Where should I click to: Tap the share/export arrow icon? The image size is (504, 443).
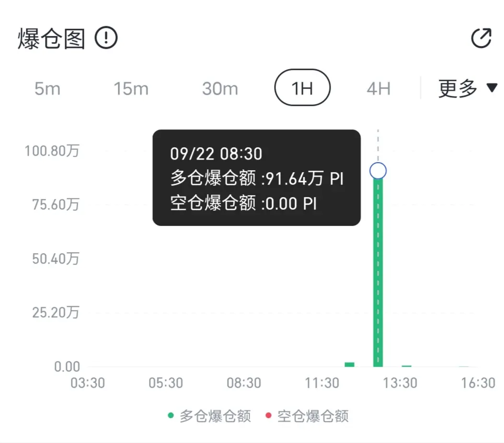click(x=481, y=38)
